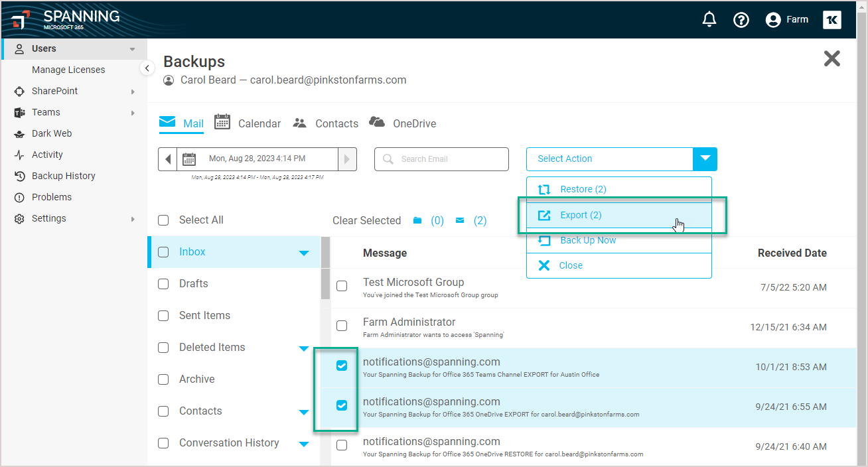868x467 pixels.
Task: Check the Conversation History folder checkbox
Action: pyautogui.click(x=163, y=443)
